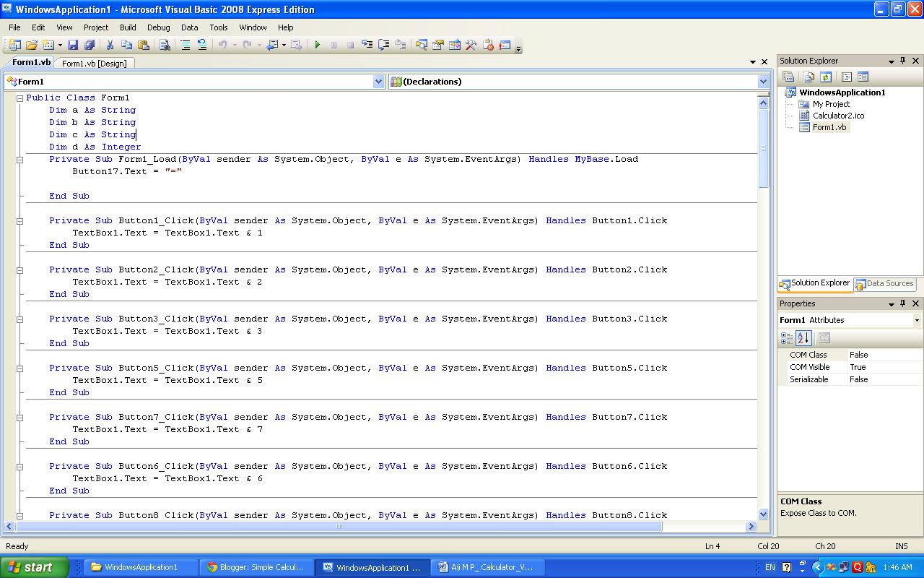Open the File menu
Viewport: 924px width, 578px height.
14,27
